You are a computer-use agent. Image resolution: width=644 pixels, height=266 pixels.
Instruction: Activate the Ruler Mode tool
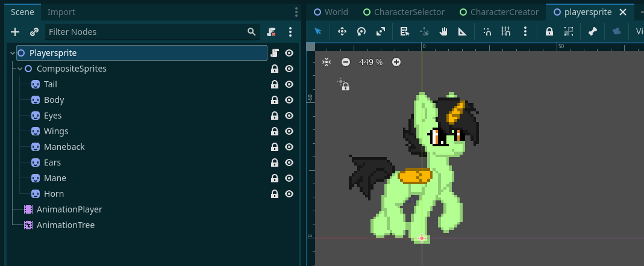pos(463,31)
